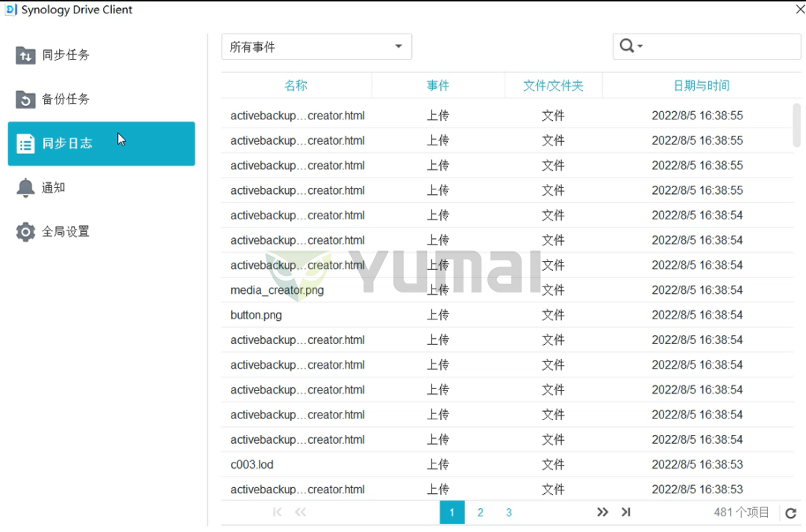The image size is (806, 532).
Task: Click the Backup Tasks (备份任务) sidebar icon
Action: 25,99
